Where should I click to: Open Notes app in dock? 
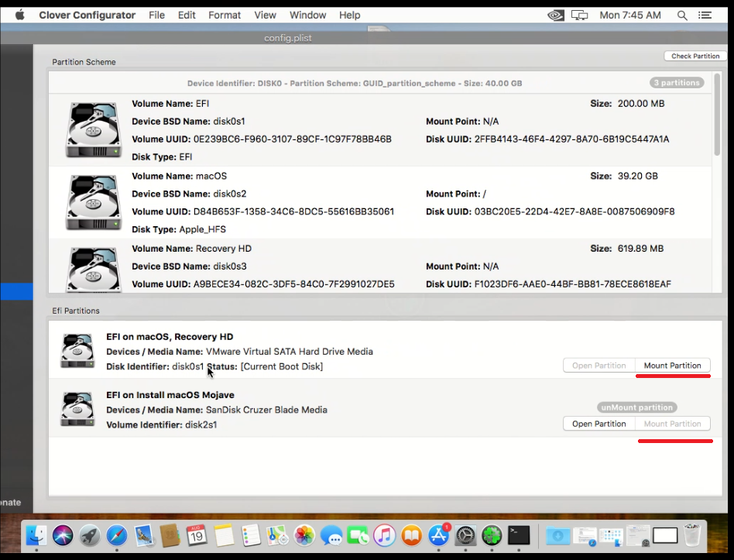coord(224,535)
